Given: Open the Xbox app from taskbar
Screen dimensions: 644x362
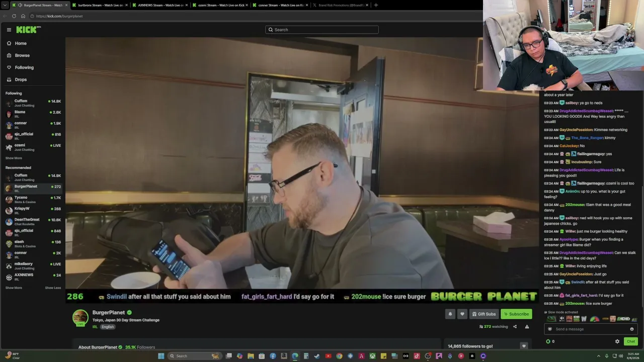Looking at the screenshot, I should coord(372,356).
